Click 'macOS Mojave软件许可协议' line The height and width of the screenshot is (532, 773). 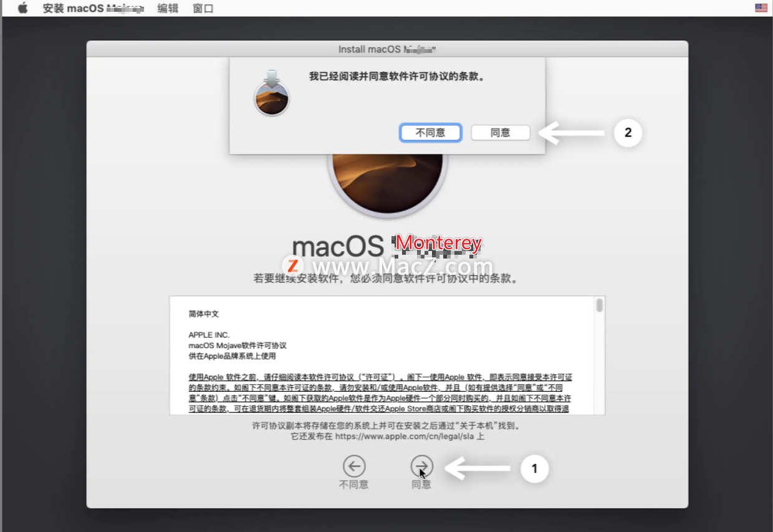coord(238,346)
